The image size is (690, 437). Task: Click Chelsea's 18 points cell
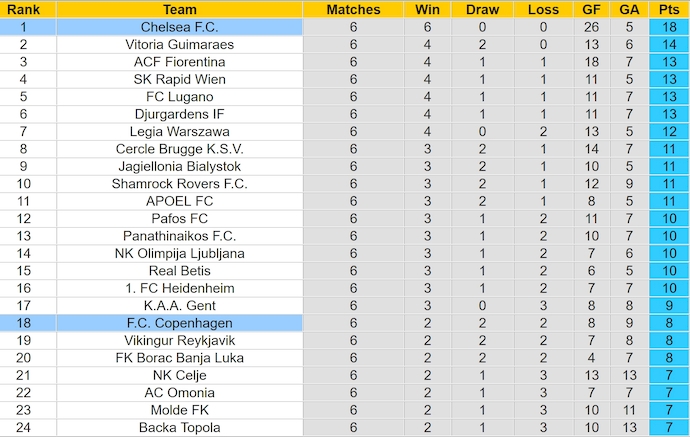pos(667,27)
